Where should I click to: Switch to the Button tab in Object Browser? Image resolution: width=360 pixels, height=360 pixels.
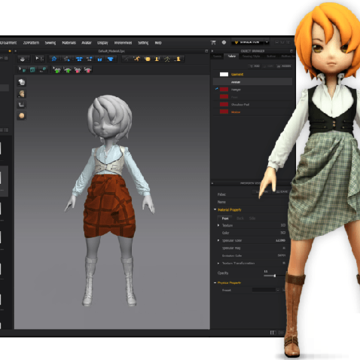tap(271, 56)
